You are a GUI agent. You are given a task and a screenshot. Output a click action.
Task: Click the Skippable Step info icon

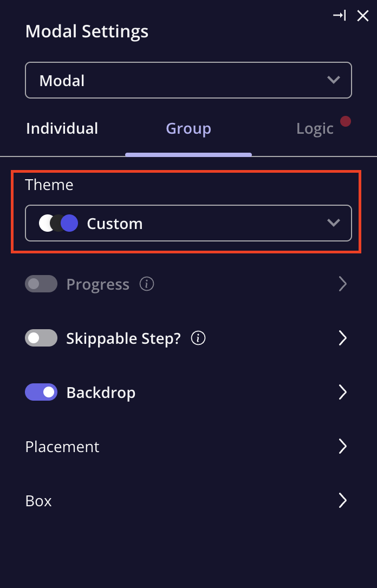click(x=198, y=338)
